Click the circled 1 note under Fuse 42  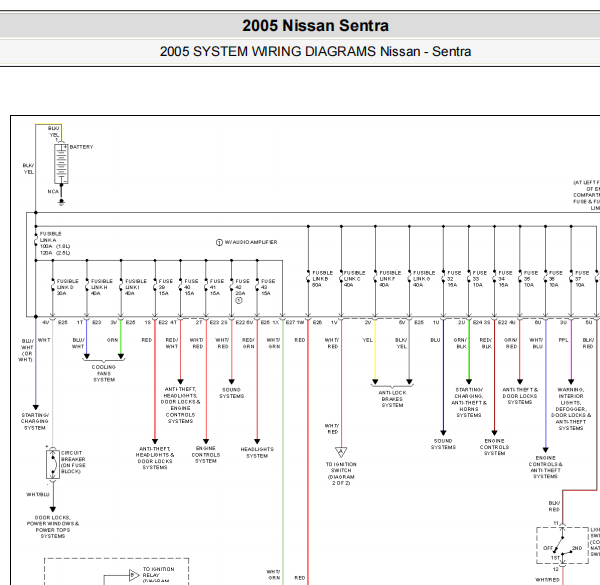(x=239, y=300)
